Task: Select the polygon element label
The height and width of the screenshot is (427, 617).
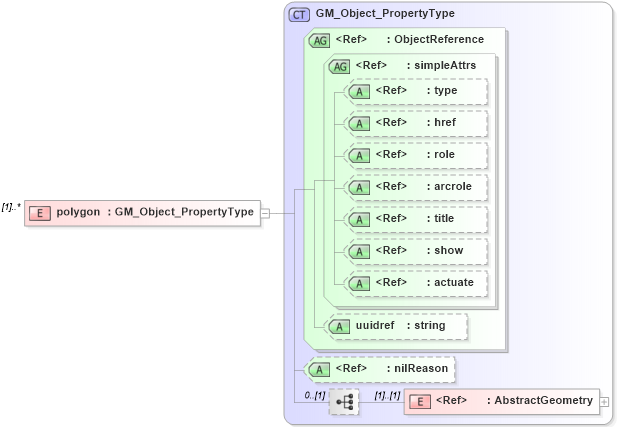Action: pyautogui.click(x=155, y=212)
